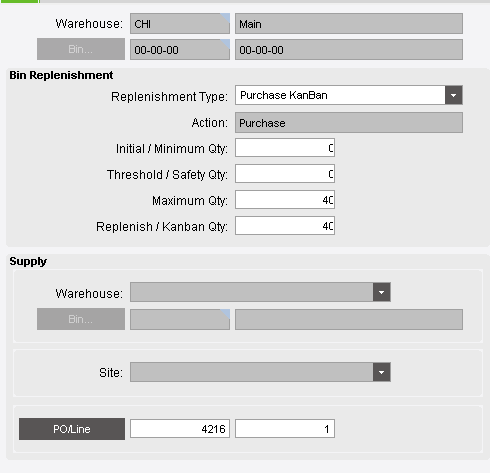Click the Maximum Qty: label
The width and height of the screenshot is (490, 473).
(x=190, y=201)
